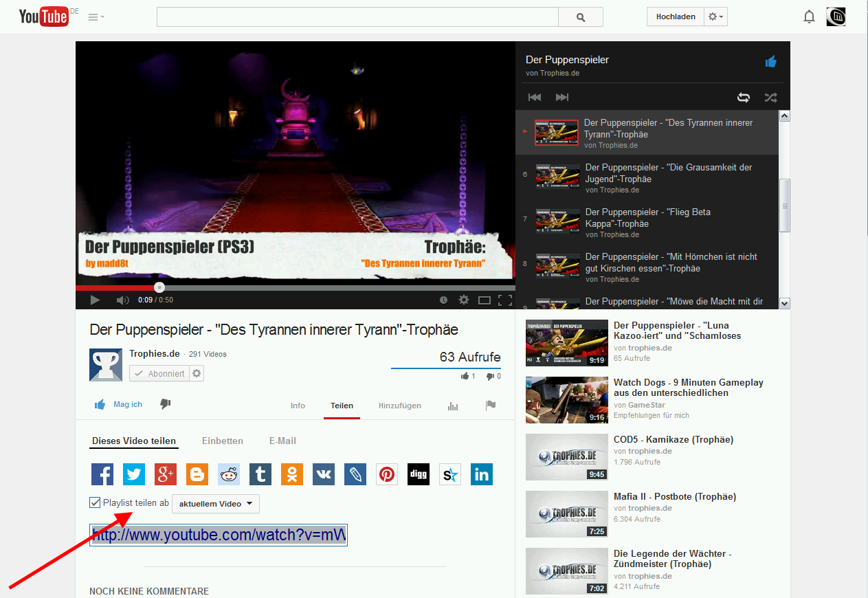Open the notification bell
Viewport: 868px width, 598px height.
[809, 16]
